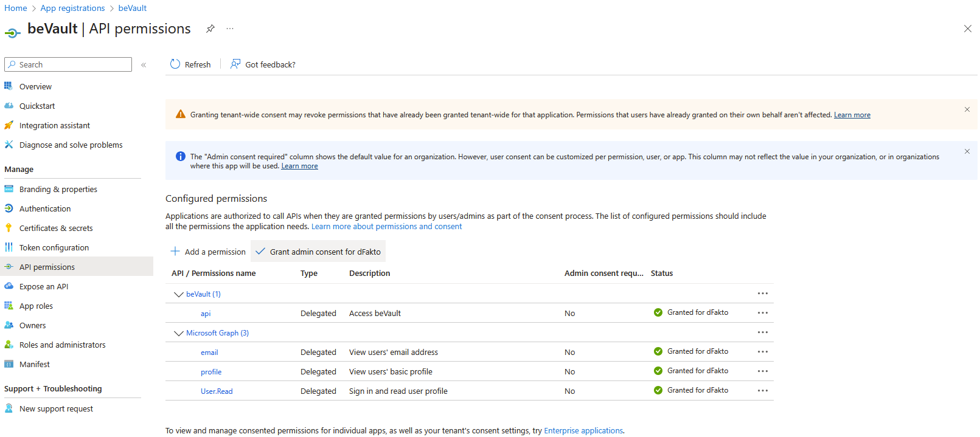Open the Got feedback? option
The height and width of the screenshot is (437, 980).
[x=263, y=64]
